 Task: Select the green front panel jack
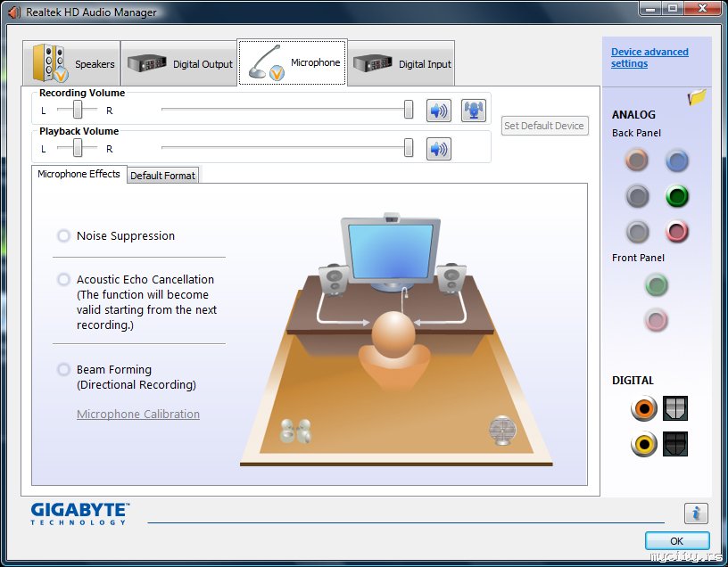click(x=657, y=285)
